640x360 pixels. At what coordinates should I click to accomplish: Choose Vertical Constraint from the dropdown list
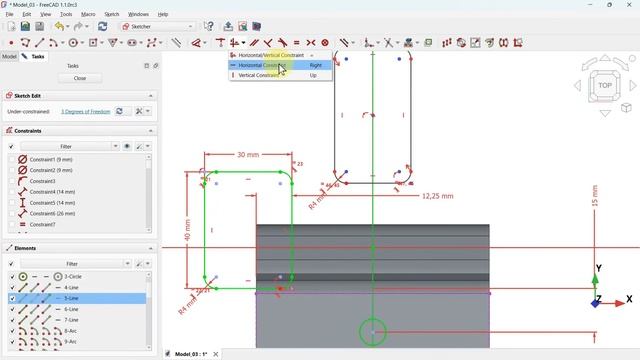(x=280, y=76)
